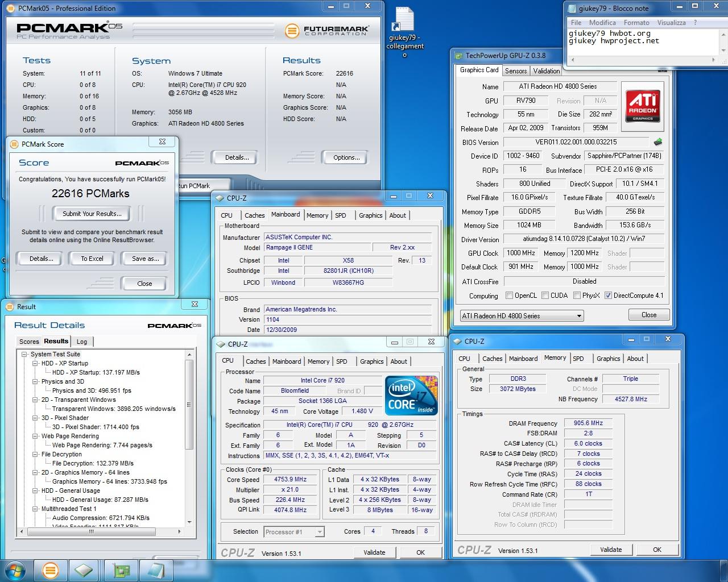Click Validate in the CPU-Z Memory window
728x582 pixels.
click(x=611, y=550)
